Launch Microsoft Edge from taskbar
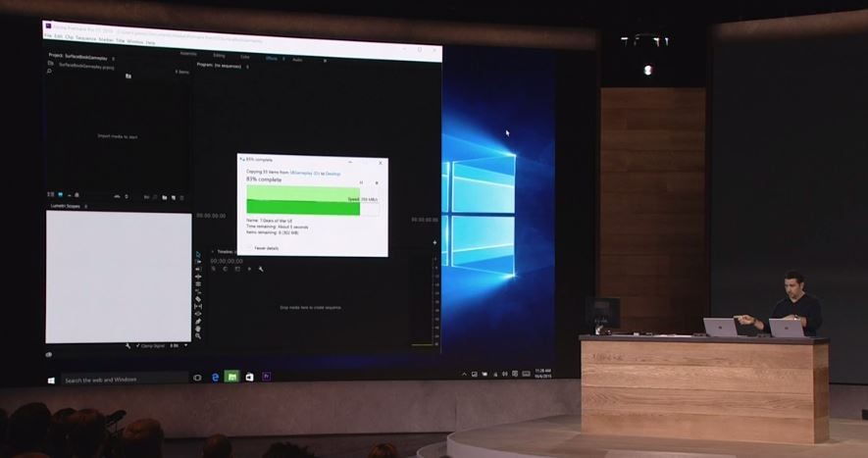 pos(216,378)
